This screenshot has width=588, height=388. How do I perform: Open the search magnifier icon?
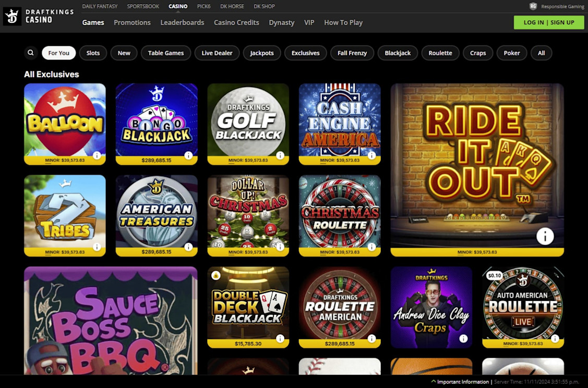point(31,53)
